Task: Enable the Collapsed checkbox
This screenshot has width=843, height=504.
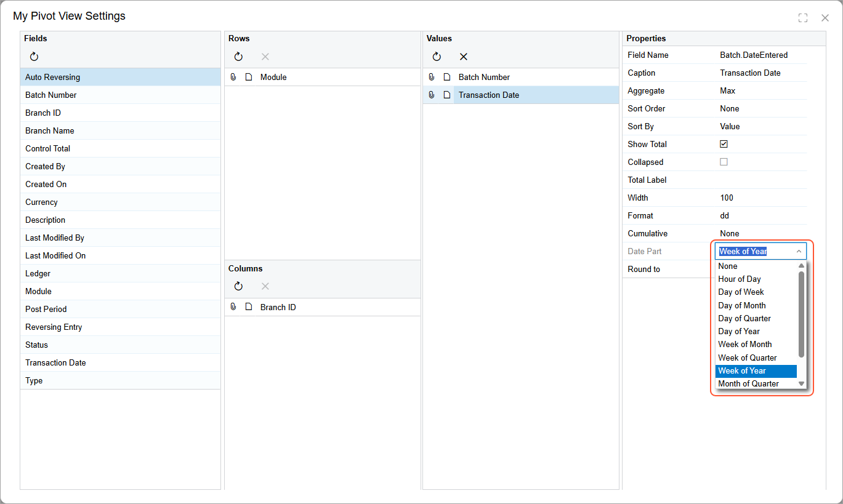Action: pos(724,162)
